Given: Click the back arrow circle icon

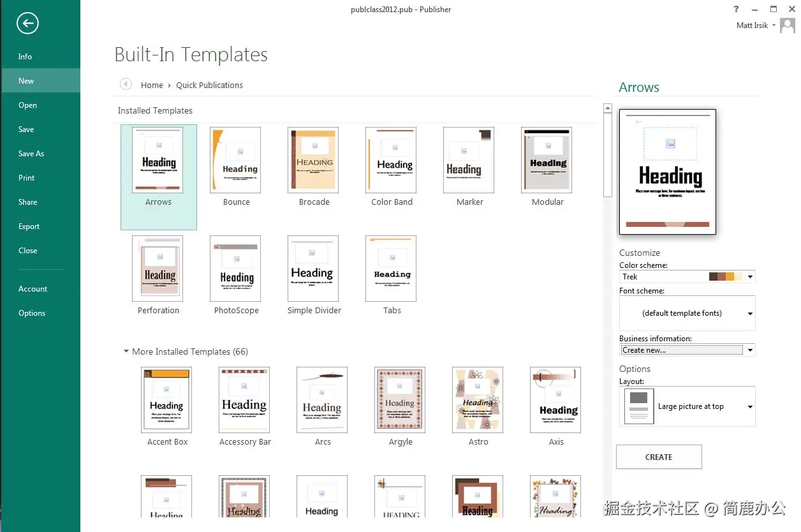Looking at the screenshot, I should click(x=27, y=24).
